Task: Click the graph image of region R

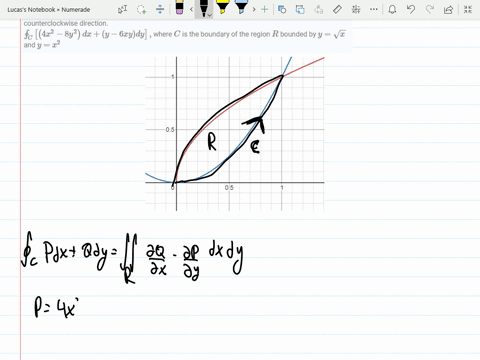Action: (x=235, y=134)
